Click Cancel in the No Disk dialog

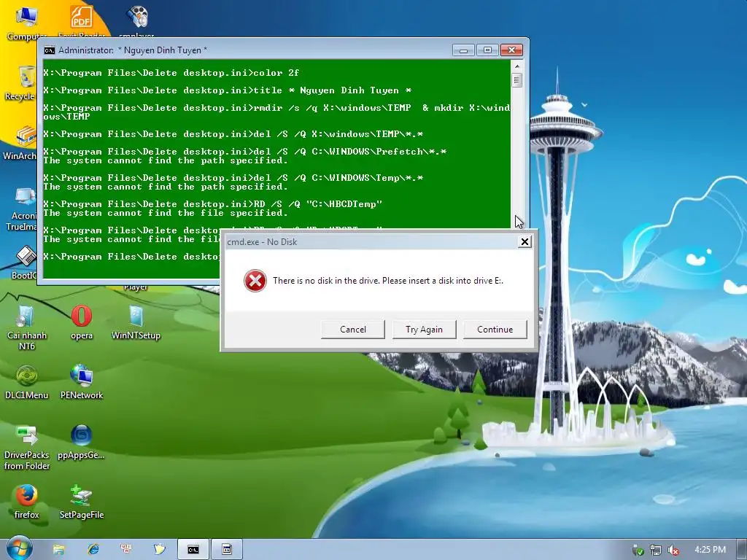[352, 329]
